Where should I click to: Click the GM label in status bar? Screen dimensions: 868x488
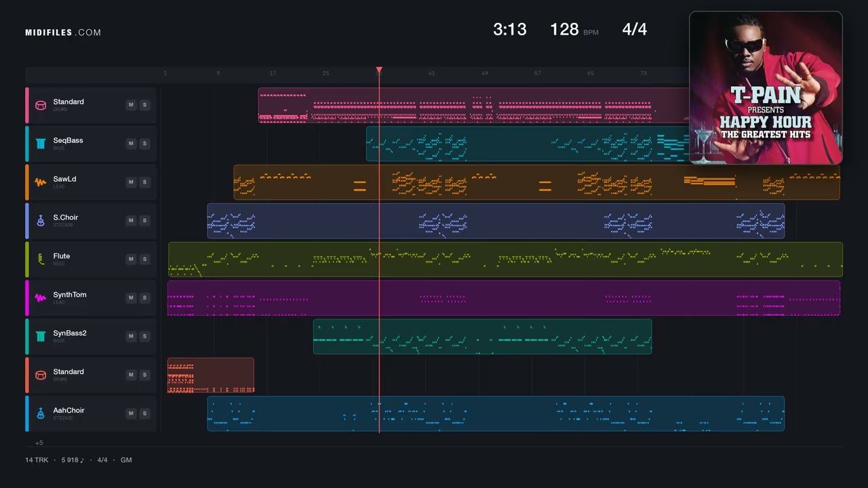click(x=126, y=460)
